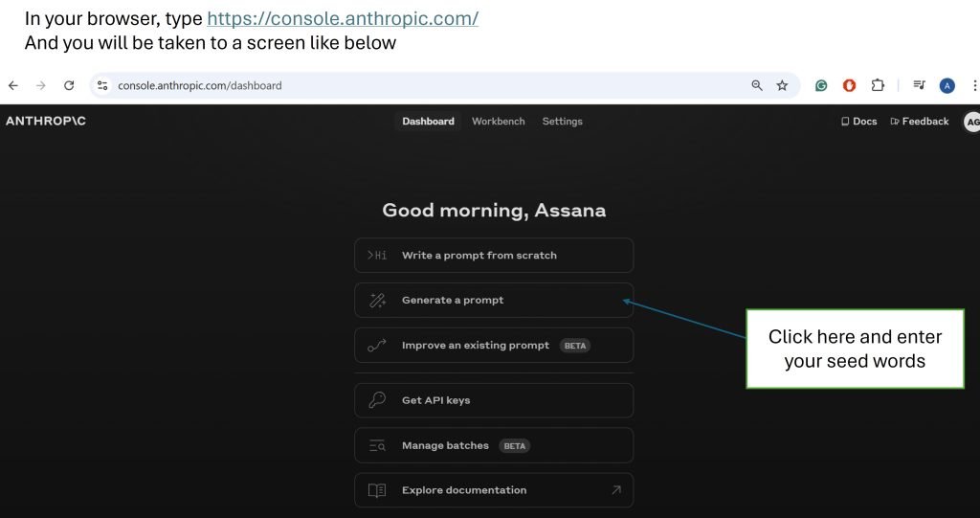Switch to the Dashboard tab
The image size is (980, 518).
point(428,122)
